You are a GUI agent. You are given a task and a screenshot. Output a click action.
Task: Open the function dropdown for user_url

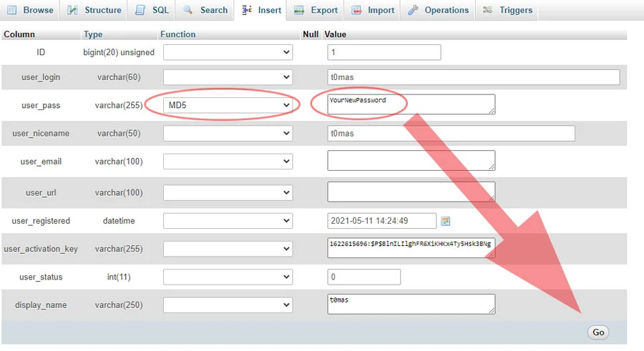pyautogui.click(x=228, y=192)
